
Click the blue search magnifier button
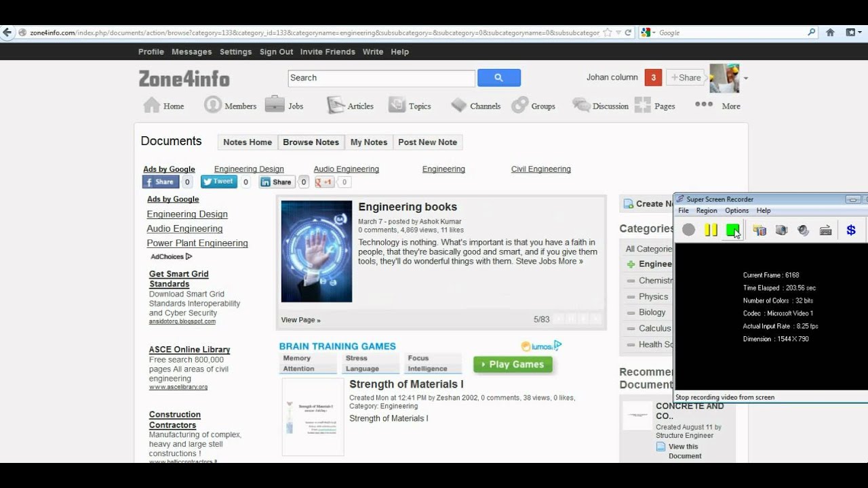(499, 78)
